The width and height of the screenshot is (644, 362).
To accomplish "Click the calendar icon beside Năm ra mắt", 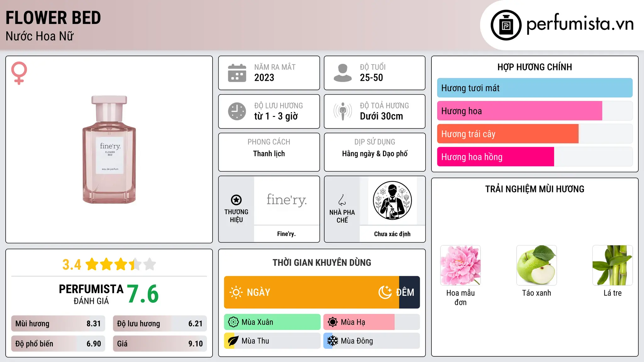I will [x=237, y=73].
